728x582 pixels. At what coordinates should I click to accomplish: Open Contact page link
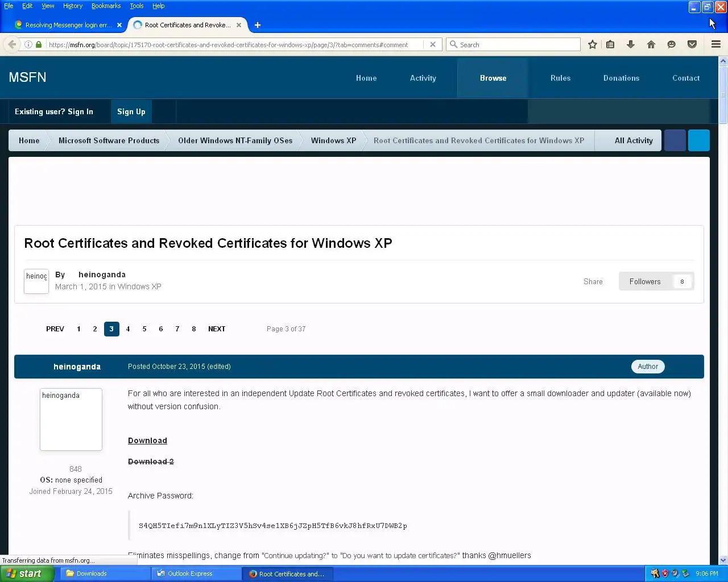(686, 78)
